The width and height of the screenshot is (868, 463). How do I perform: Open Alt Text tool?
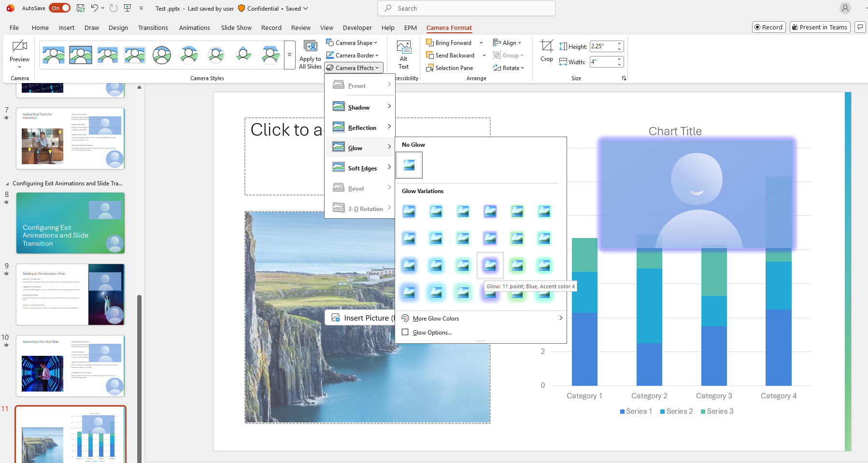[404, 55]
